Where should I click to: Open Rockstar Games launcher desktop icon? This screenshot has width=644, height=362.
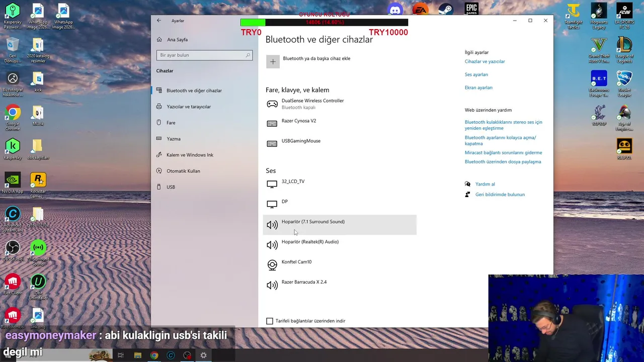pyautogui.click(x=38, y=186)
